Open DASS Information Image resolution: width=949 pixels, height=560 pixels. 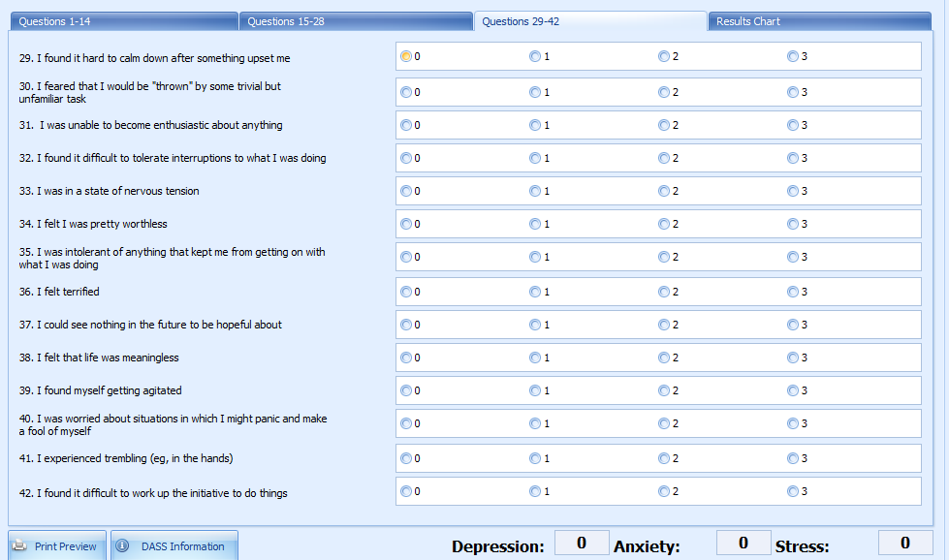pyautogui.click(x=174, y=545)
